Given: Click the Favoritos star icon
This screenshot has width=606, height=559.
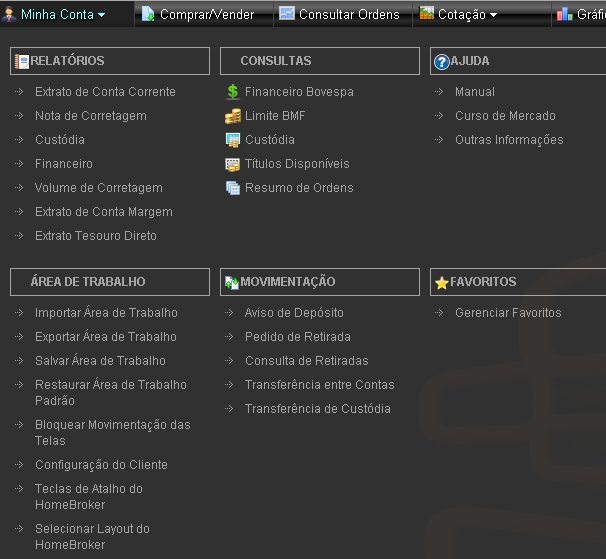Looking at the screenshot, I should pos(441,283).
